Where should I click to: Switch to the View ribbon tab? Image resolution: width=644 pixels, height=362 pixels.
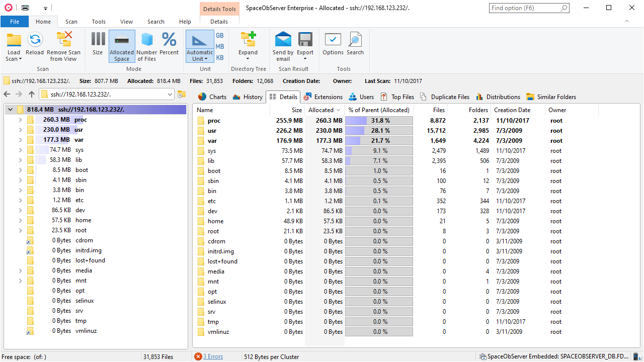pos(127,22)
